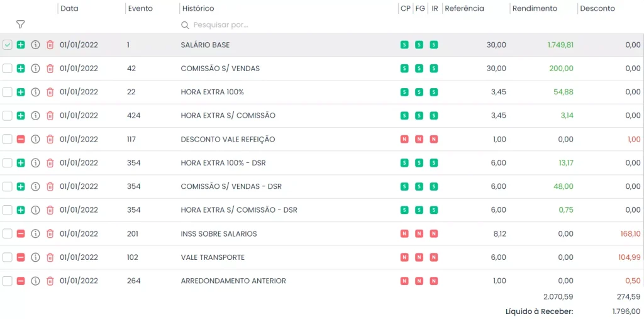This screenshot has width=644, height=319.
Task: Click the CP column header
Action: [406, 8]
